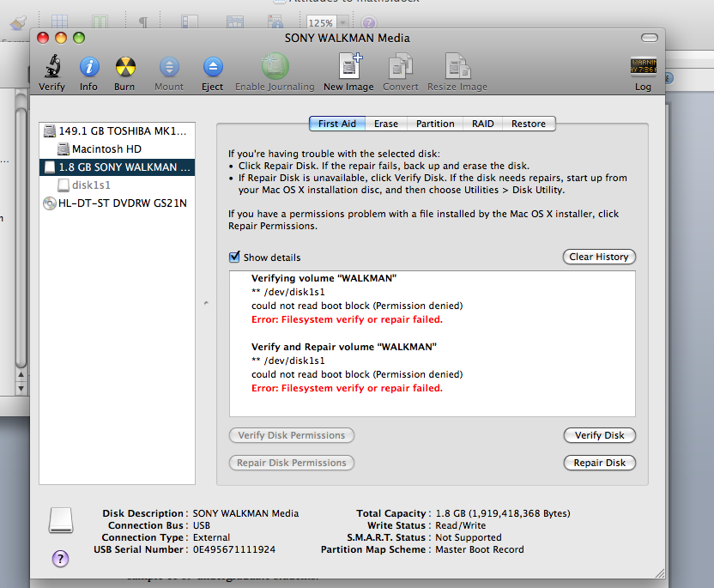This screenshot has width=714, height=588.
Task: Select Macintosh HD volume
Action: pos(117,149)
